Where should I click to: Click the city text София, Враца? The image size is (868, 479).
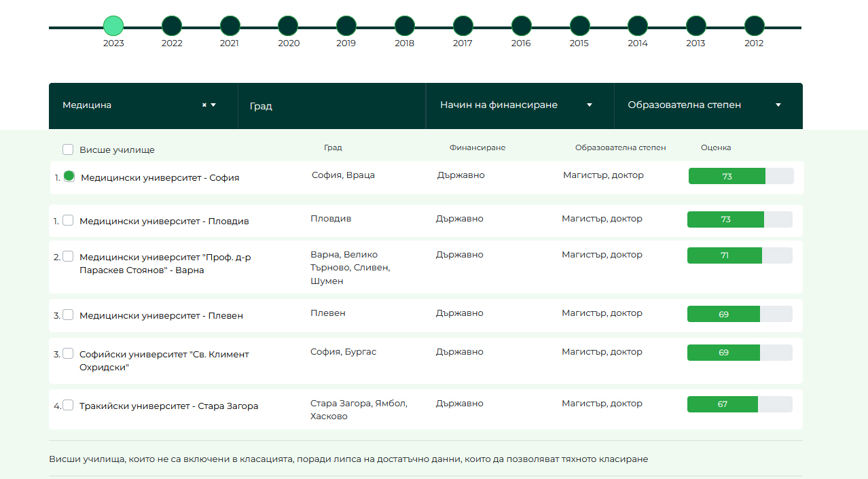(x=343, y=175)
